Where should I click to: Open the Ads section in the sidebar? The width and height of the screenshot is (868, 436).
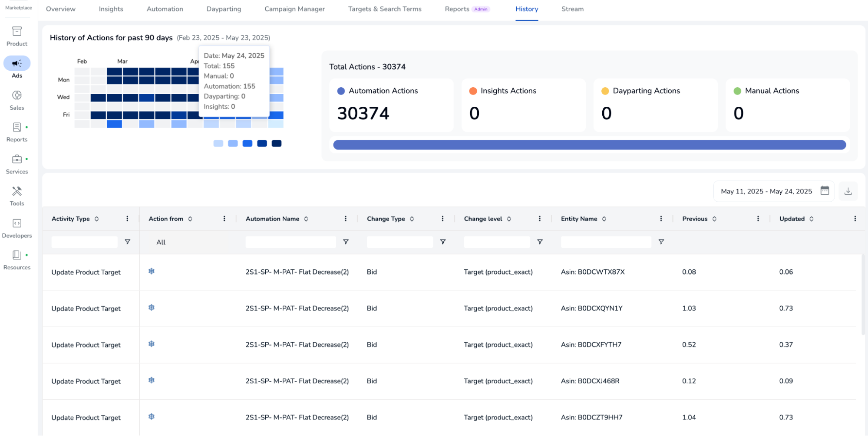click(17, 64)
